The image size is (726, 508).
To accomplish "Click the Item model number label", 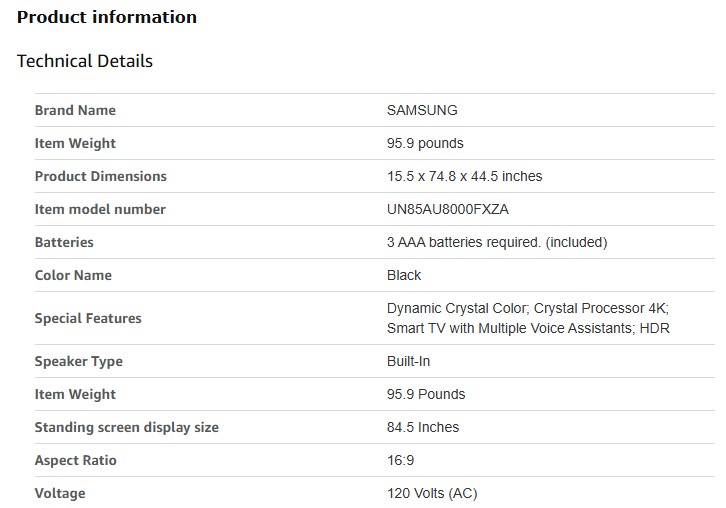I will point(100,209).
